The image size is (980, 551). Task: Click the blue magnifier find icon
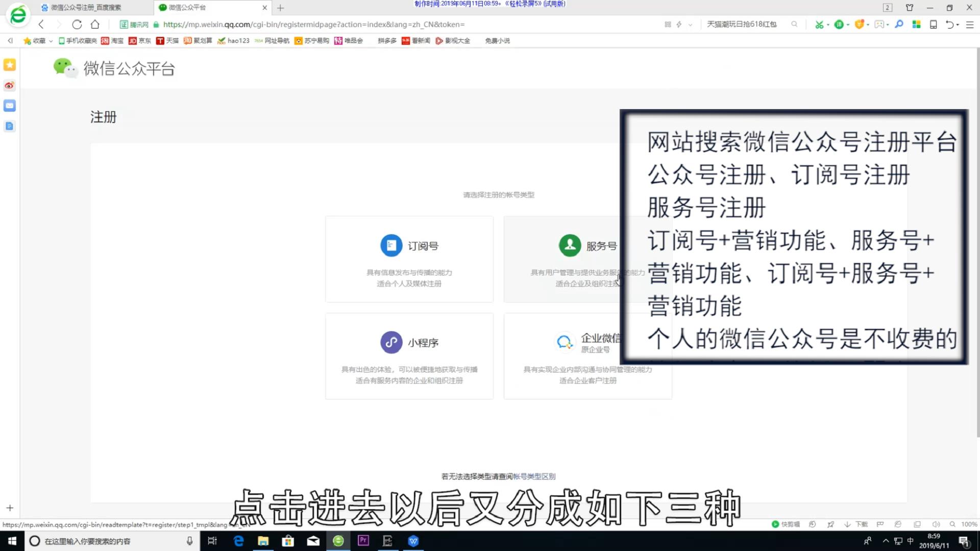tap(899, 24)
